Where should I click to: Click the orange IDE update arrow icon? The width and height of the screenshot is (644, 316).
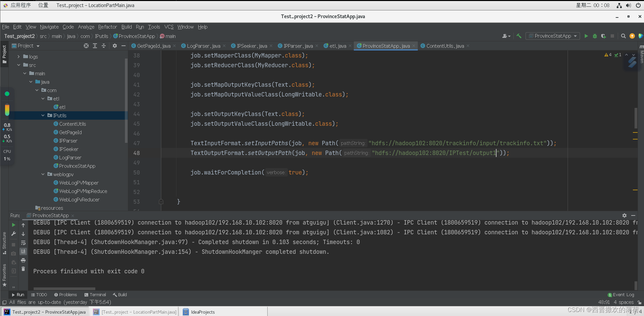[x=632, y=36]
